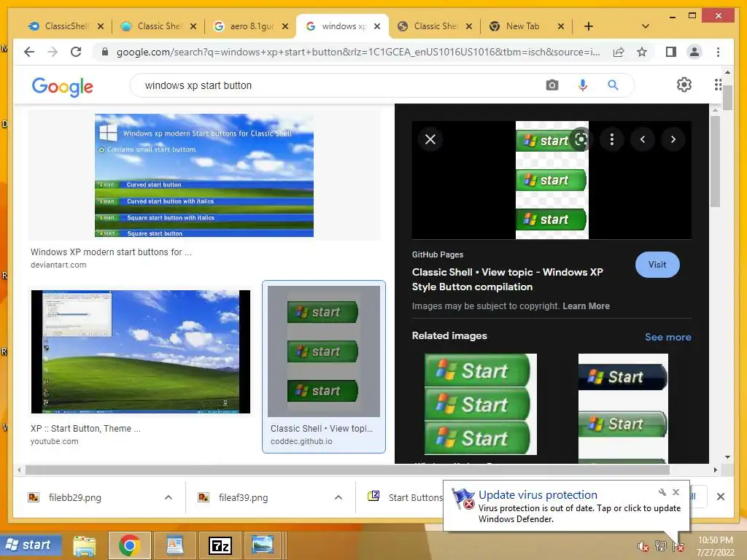Click the forward navigation arrow

click(53, 52)
